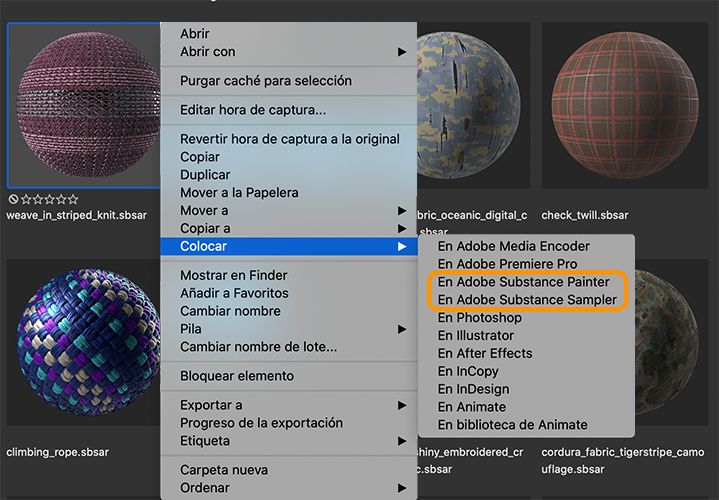Select Revertir hora de captura a la original
The image size is (719, 500).
pos(288,139)
